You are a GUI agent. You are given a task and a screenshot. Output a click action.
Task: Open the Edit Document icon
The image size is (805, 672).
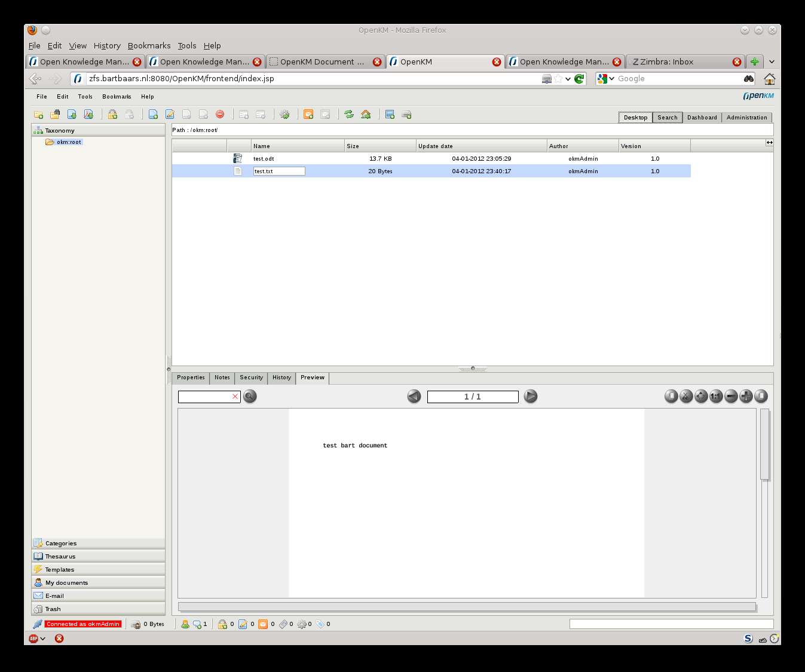coord(170,114)
